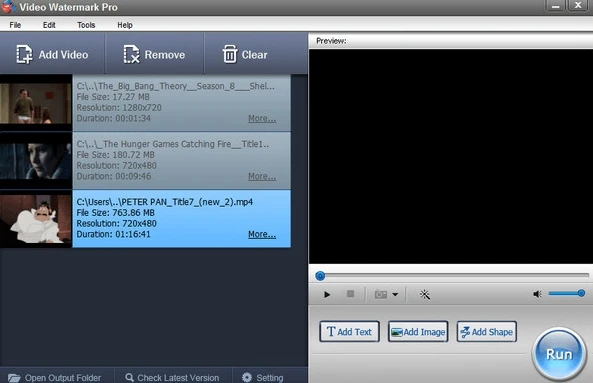The width and height of the screenshot is (593, 383).
Task: Click the Video Watermark Pro app icon
Action: (x=8, y=7)
